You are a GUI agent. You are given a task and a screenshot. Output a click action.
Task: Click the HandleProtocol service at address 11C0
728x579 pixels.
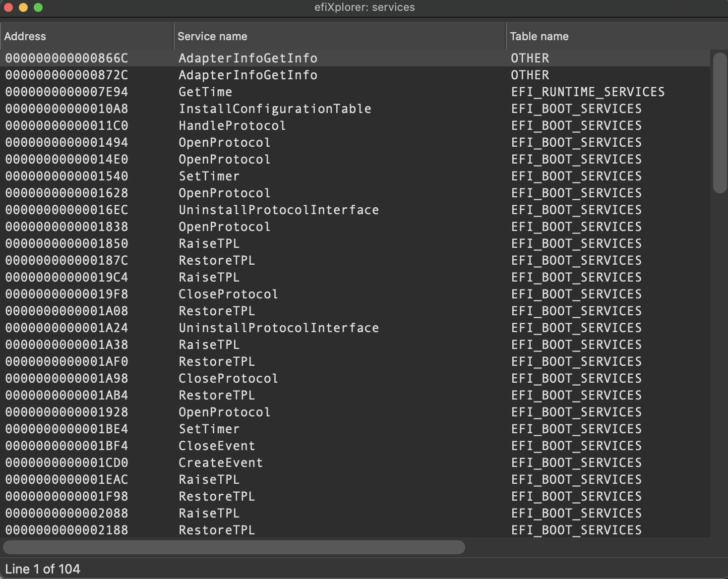[x=232, y=125]
